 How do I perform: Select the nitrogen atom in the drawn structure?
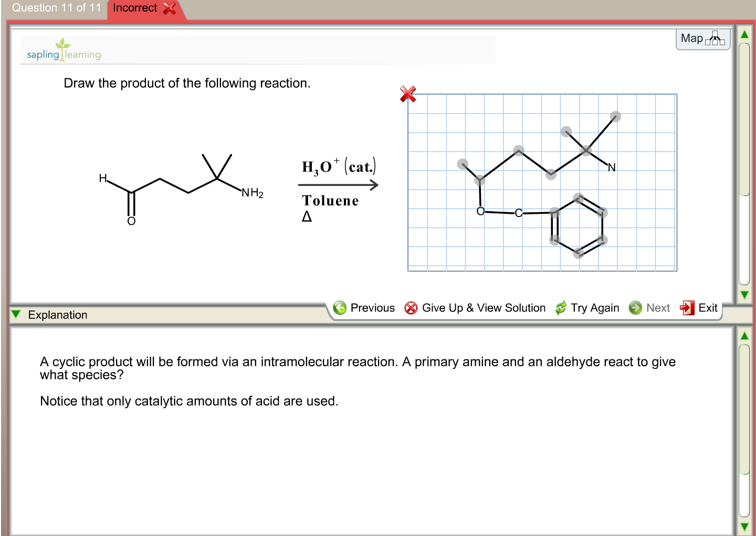[611, 167]
